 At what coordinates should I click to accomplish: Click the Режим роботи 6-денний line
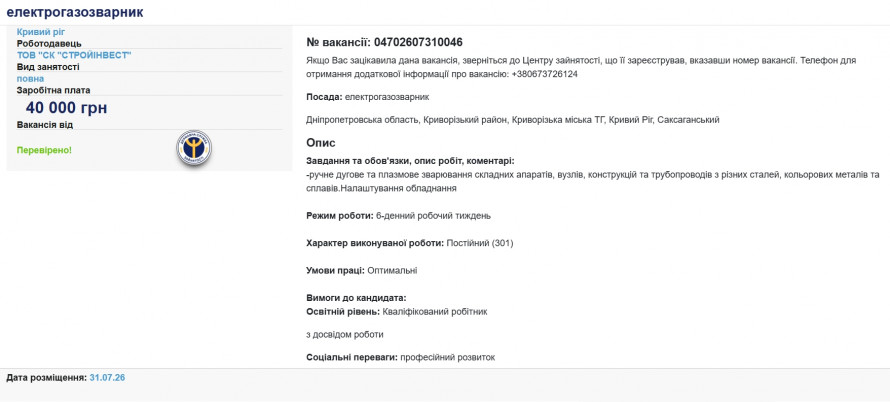tap(398, 216)
